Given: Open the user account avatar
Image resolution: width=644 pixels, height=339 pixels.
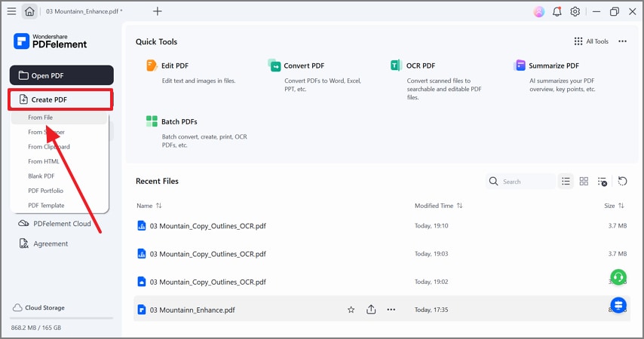Looking at the screenshot, I should (x=539, y=11).
